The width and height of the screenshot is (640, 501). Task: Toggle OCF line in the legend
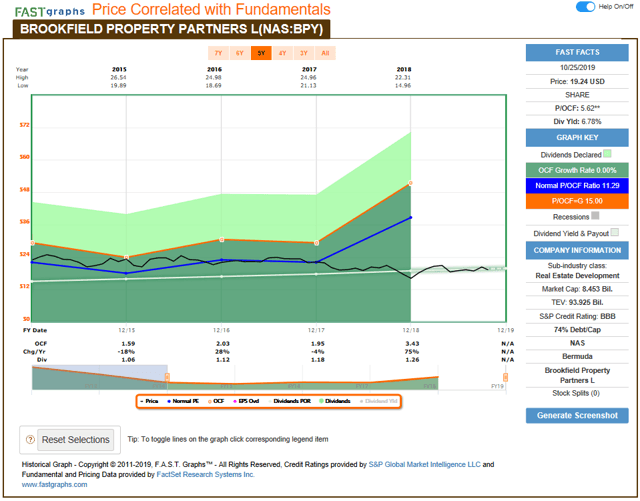click(216, 401)
